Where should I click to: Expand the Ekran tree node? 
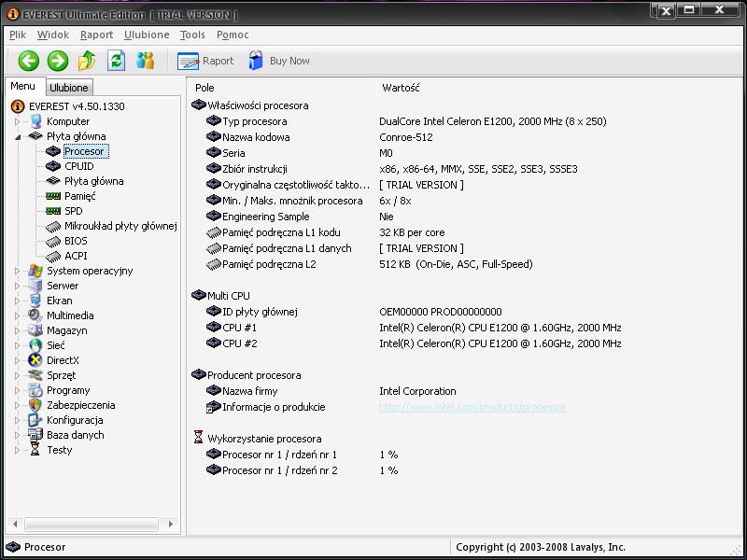click(17, 301)
